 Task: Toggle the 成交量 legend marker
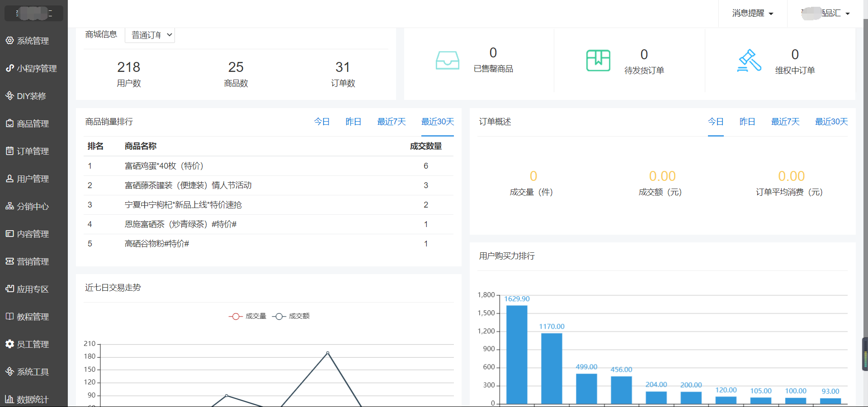(236, 316)
